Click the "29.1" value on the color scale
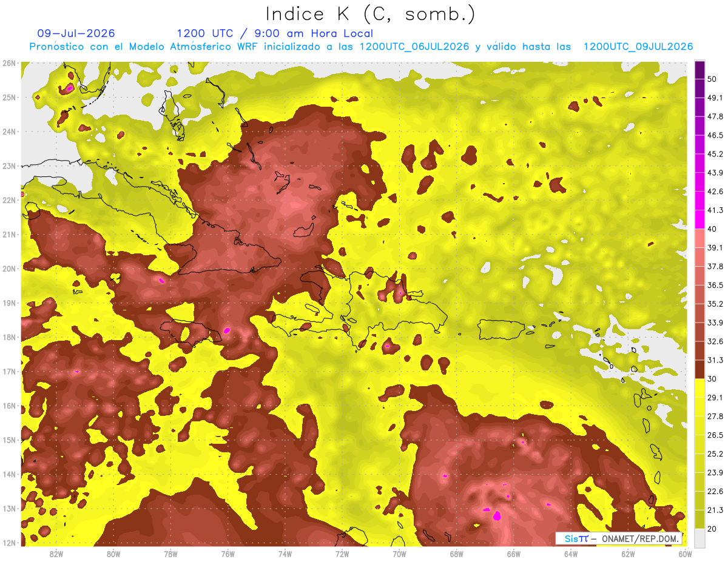 [715, 398]
